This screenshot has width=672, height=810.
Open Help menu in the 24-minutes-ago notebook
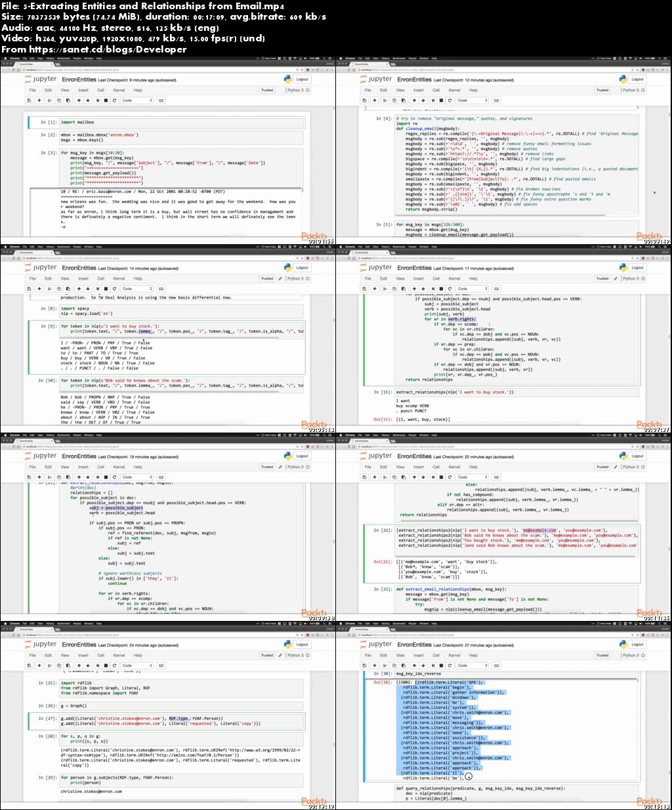click(x=138, y=655)
